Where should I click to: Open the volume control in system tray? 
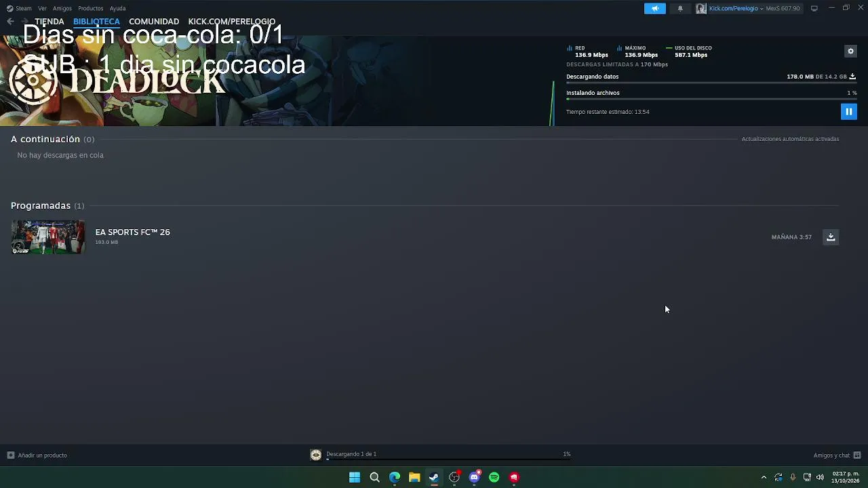tap(820, 477)
